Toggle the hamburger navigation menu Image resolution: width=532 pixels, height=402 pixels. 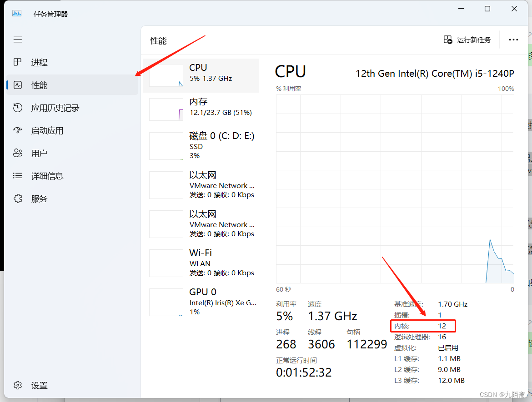[18, 40]
